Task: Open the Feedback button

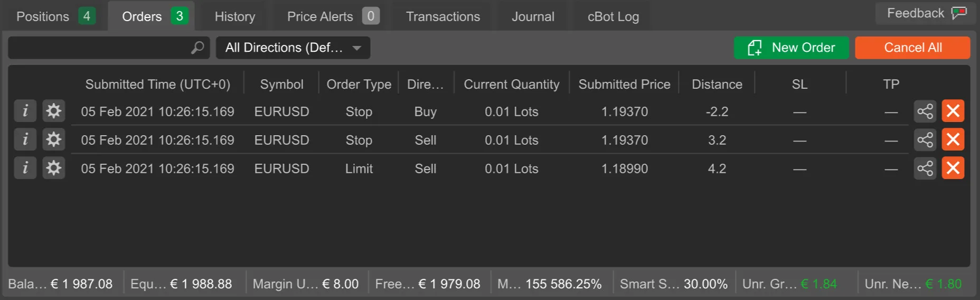Action: coord(926,13)
